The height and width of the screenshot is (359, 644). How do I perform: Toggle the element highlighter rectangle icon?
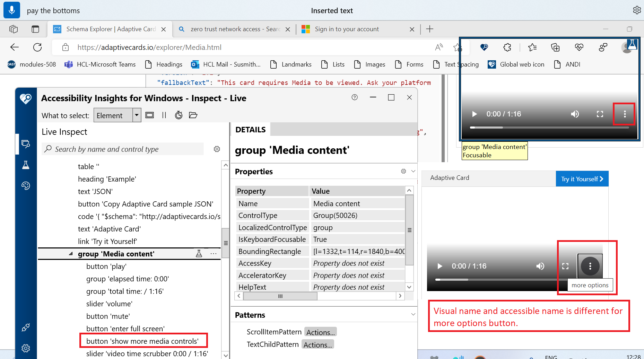pyautogui.click(x=149, y=115)
